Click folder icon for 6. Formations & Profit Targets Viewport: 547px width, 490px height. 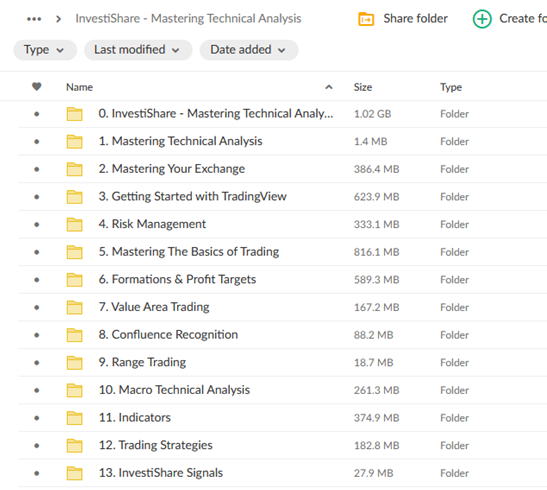[74, 280]
